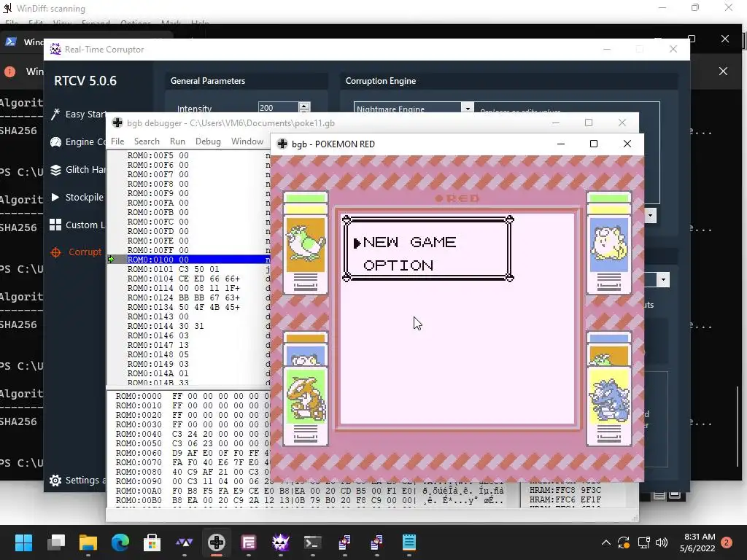
Task: Open Glitch Harvester layers icon in RTCV
Action: [55, 169]
